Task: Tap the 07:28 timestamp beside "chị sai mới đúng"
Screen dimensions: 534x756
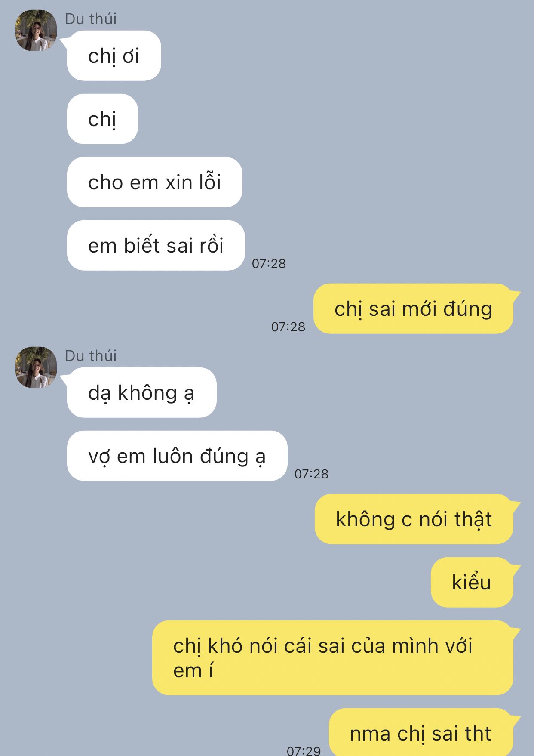Action: coord(288,327)
